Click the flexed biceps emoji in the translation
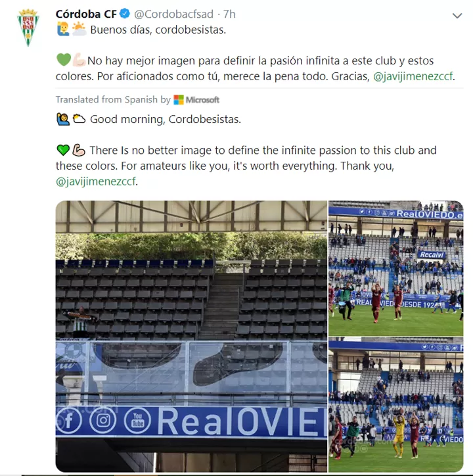Image resolution: width=473 pixels, height=476 pixels. click(79, 150)
